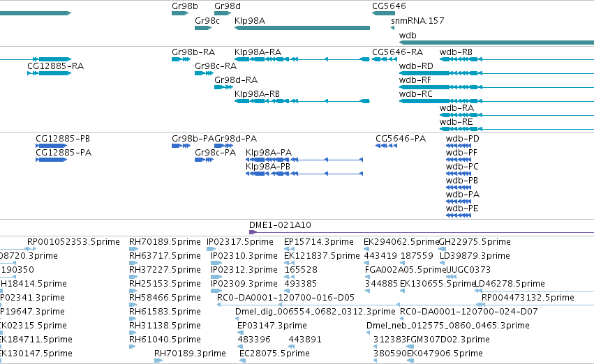This screenshot has height=364, width=594.
Task: Select the wdb-RB transcript label
Action: coord(456,52)
